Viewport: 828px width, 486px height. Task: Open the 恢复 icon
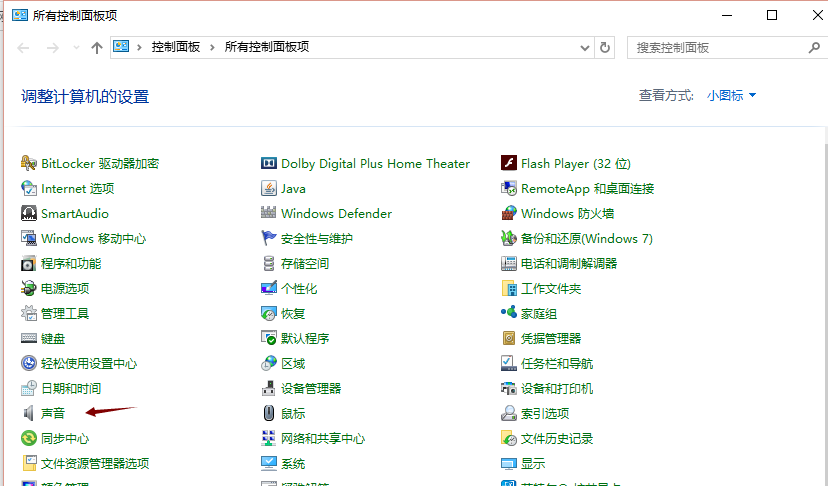[x=269, y=313]
